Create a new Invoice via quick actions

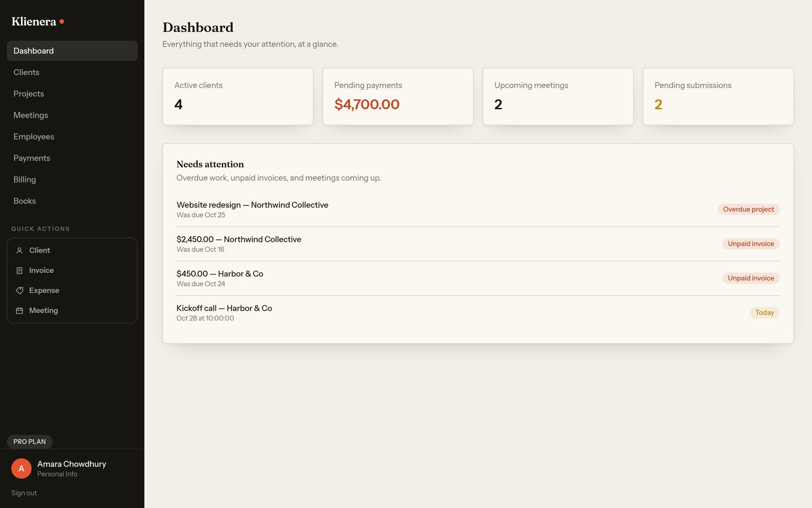(x=72, y=270)
